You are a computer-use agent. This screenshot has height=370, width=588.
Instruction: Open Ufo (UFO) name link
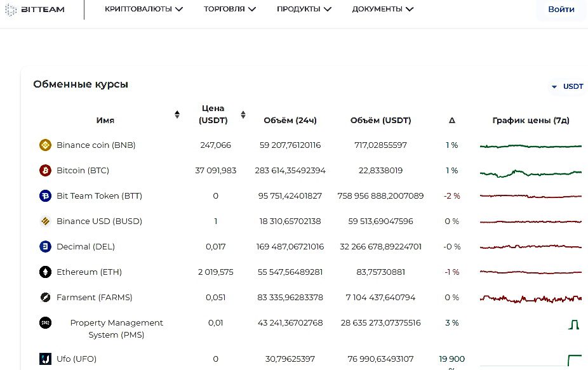pos(76,359)
